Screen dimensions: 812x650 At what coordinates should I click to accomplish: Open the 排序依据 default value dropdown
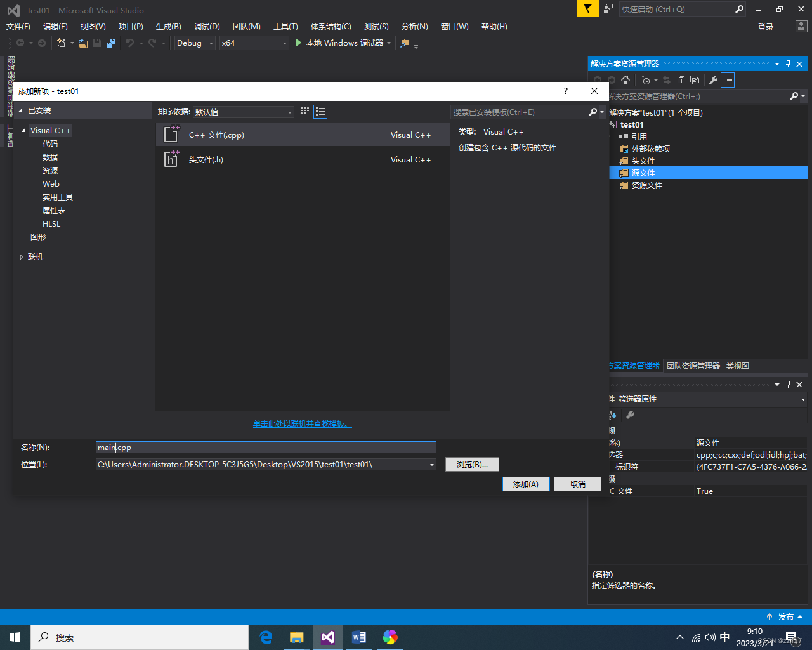point(291,111)
